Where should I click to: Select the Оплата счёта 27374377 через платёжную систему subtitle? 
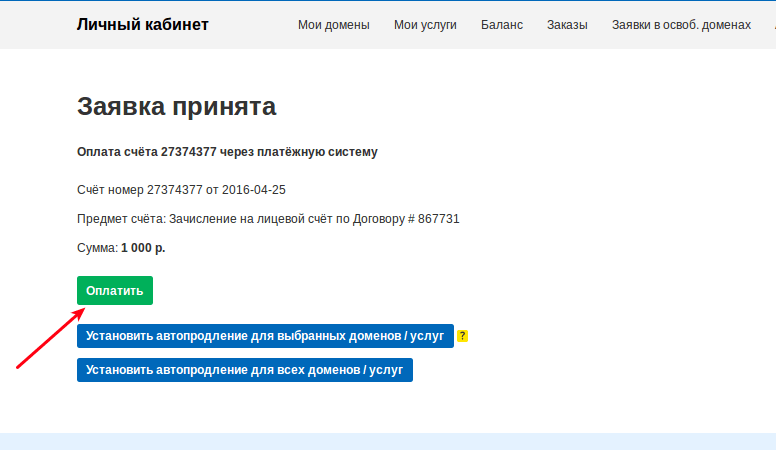(x=227, y=152)
